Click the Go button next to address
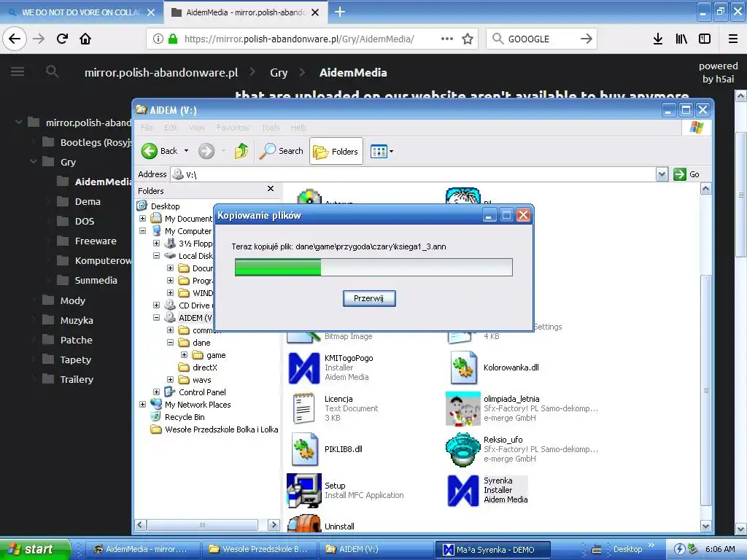This screenshot has width=747, height=560. [686, 174]
